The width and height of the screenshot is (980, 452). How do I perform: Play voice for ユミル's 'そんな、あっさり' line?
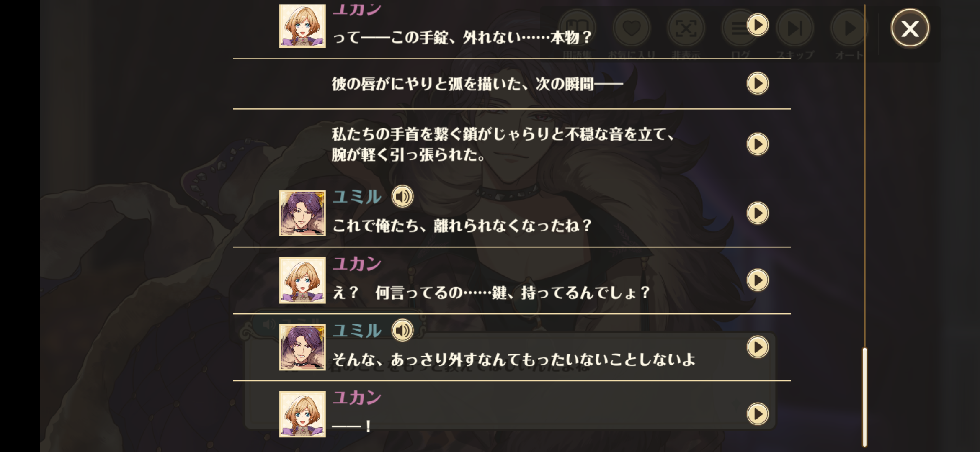402,330
